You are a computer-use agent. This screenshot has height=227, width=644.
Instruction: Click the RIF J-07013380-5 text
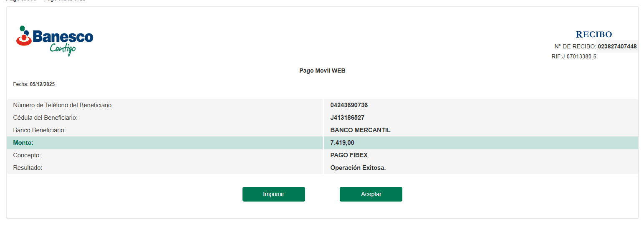573,57
